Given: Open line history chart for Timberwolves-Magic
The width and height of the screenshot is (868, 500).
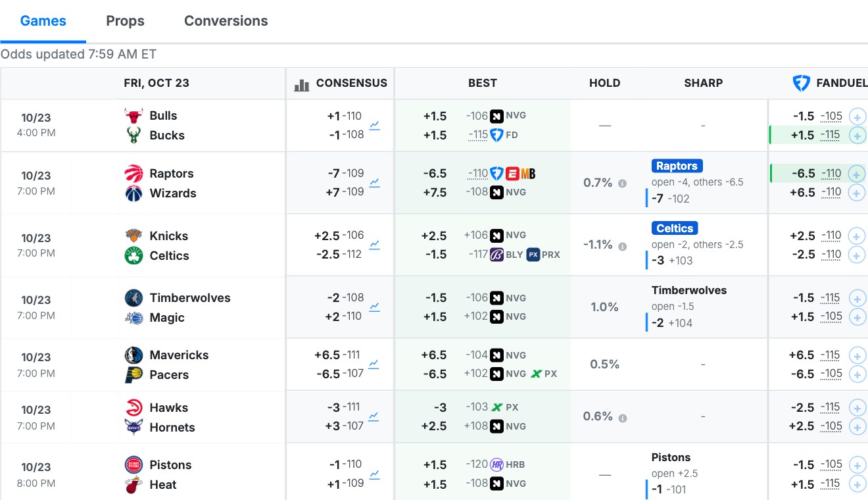Looking at the screenshot, I should (374, 307).
